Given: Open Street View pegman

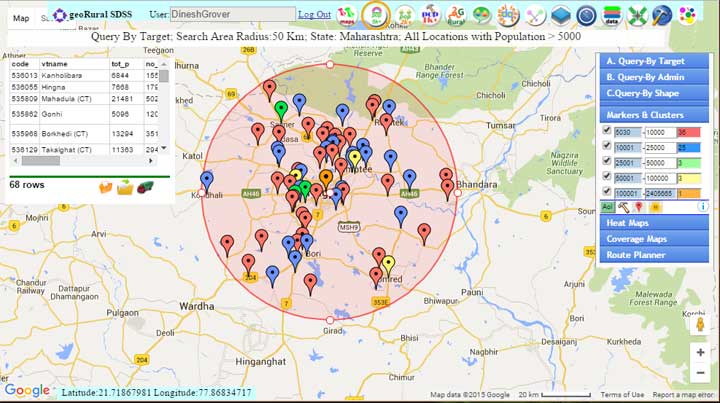Looking at the screenshot, I should 700,325.
